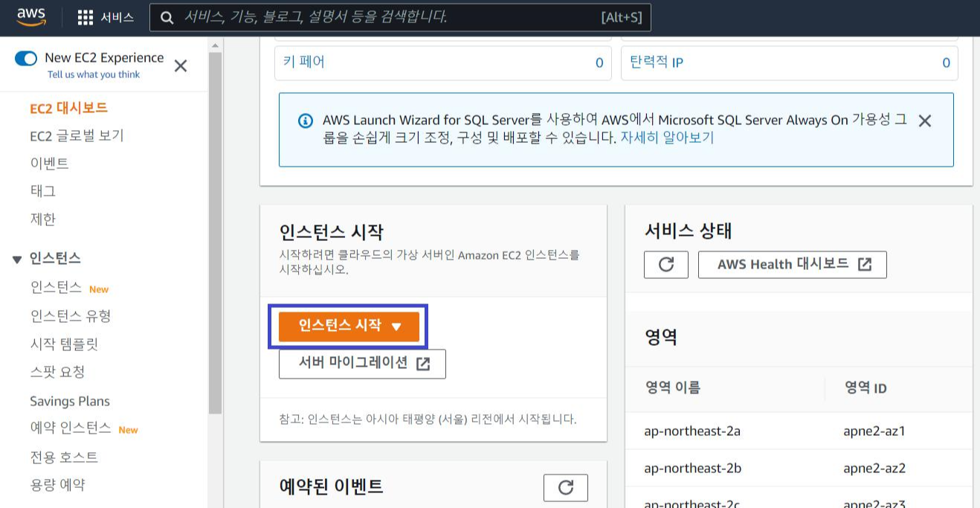Viewport: 980px width, 508px height.
Task: Select the ap-northeast-2b zone name
Action: tap(692, 469)
